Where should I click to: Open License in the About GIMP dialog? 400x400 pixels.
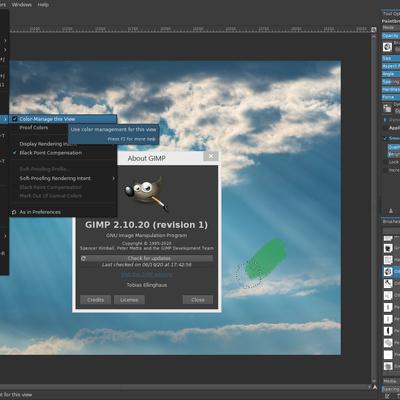click(x=129, y=300)
